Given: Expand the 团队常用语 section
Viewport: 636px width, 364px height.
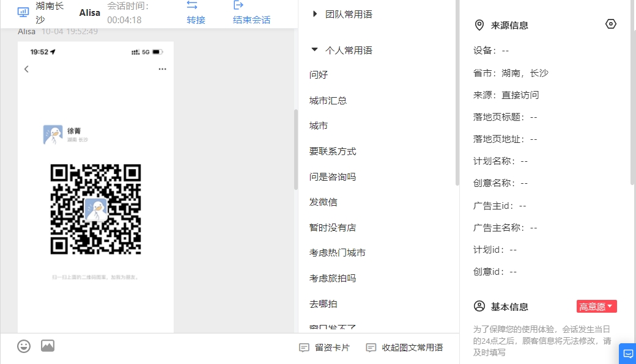Looking at the screenshot, I should pyautogui.click(x=315, y=14).
